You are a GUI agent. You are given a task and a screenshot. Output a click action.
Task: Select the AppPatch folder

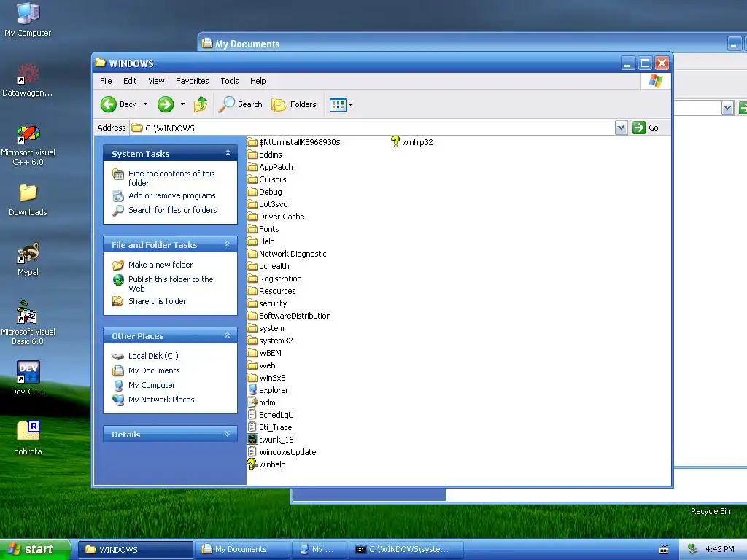270,167
